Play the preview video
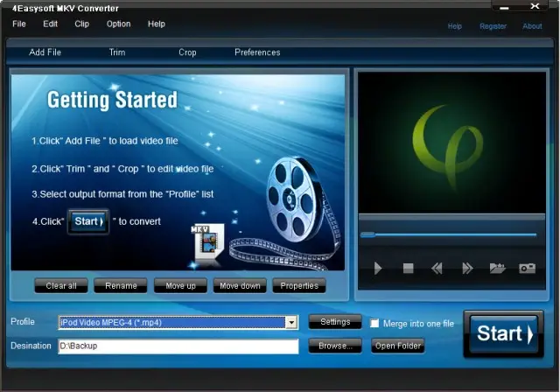Image resolution: width=560 pixels, height=392 pixels. pos(378,268)
